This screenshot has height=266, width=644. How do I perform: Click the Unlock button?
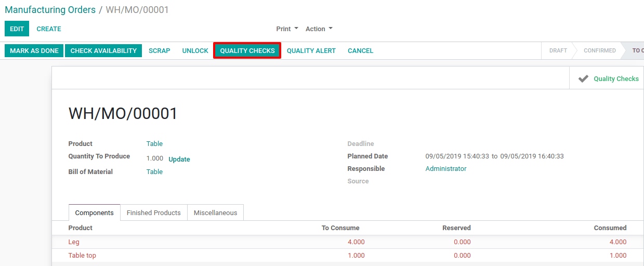pyautogui.click(x=195, y=51)
